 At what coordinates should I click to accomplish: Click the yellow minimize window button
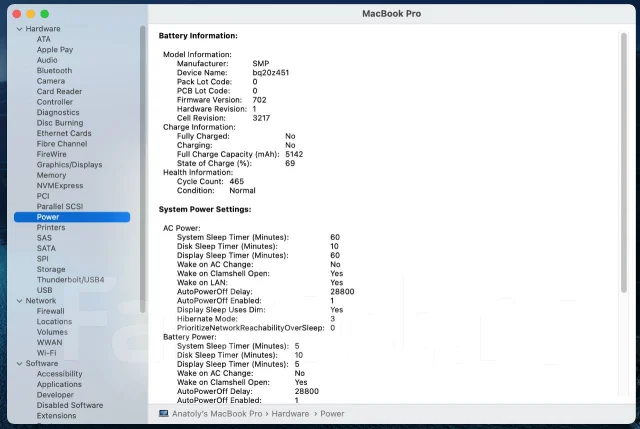(x=31, y=14)
